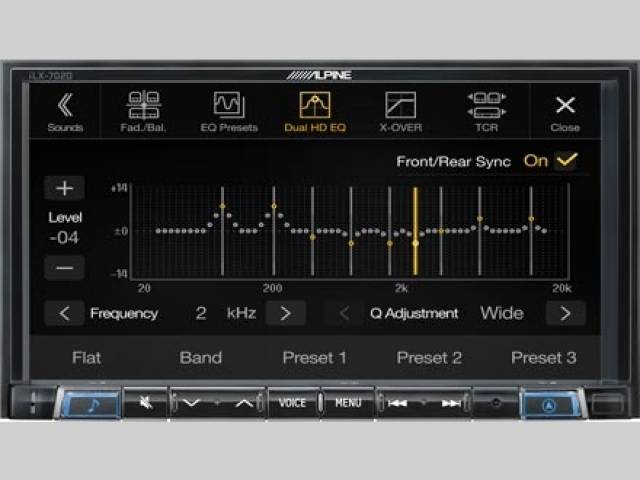Open the Fad./Bal. settings
Screen dimensions: 640x480
(x=143, y=112)
